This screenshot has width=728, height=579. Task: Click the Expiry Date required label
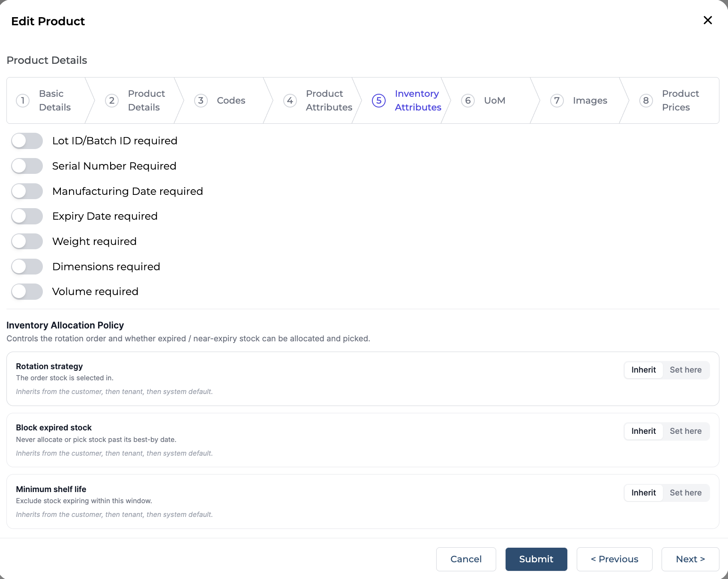(105, 216)
